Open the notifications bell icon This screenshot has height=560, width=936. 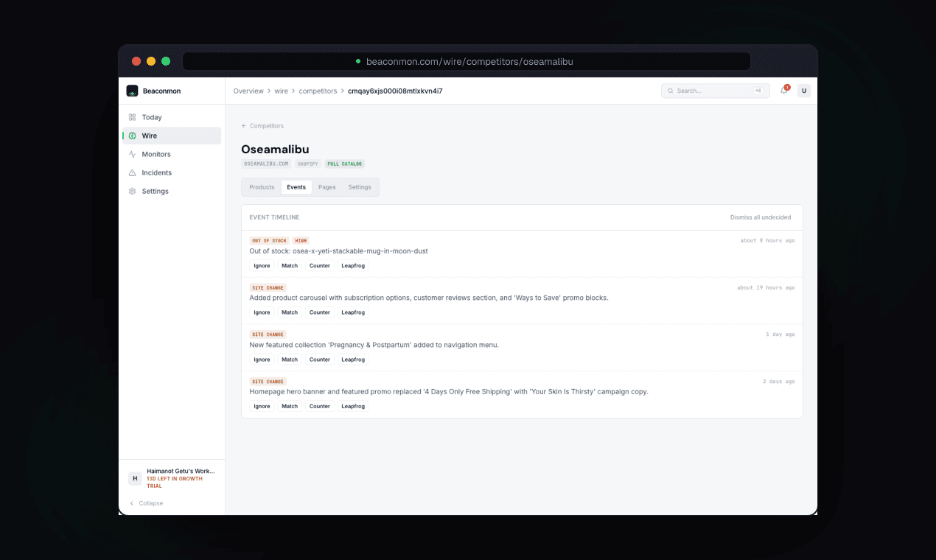coord(784,91)
